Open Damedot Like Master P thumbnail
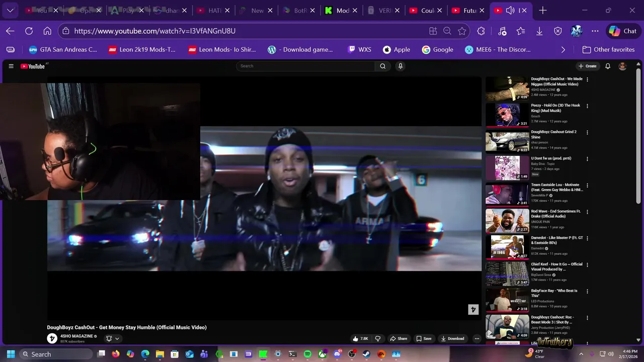The width and height of the screenshot is (644, 362). (507, 247)
